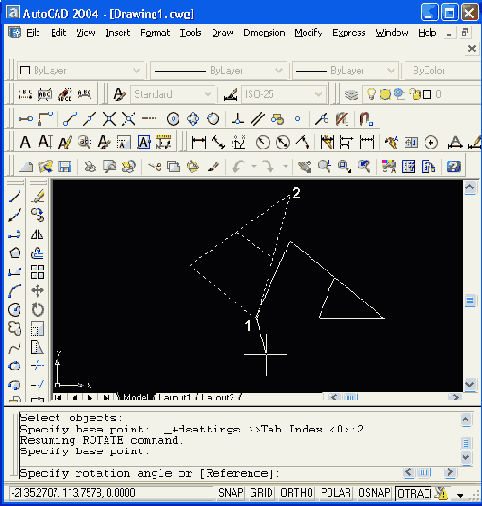This screenshot has width=482, height=506.
Task: Select the Snap to Endpoint icon
Action: [x=70, y=119]
